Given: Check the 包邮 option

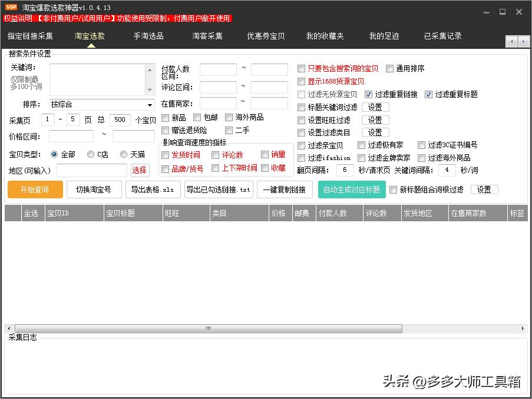Looking at the screenshot, I should pos(197,117).
